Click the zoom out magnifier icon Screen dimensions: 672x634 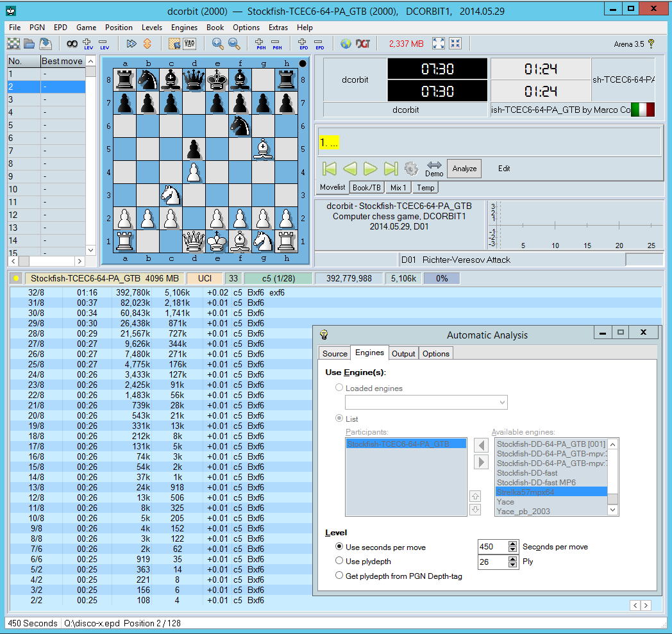(234, 44)
